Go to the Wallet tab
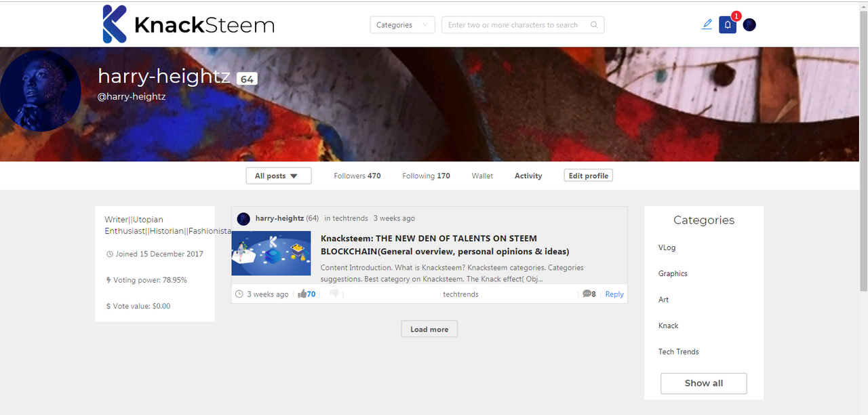The width and height of the screenshot is (868, 415). coord(482,176)
